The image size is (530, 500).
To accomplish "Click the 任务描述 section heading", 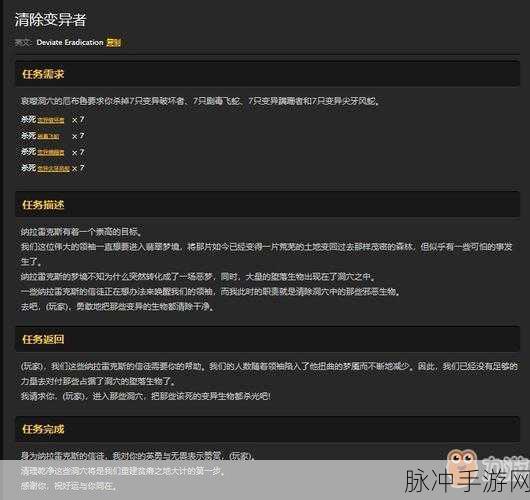I will click(43, 205).
